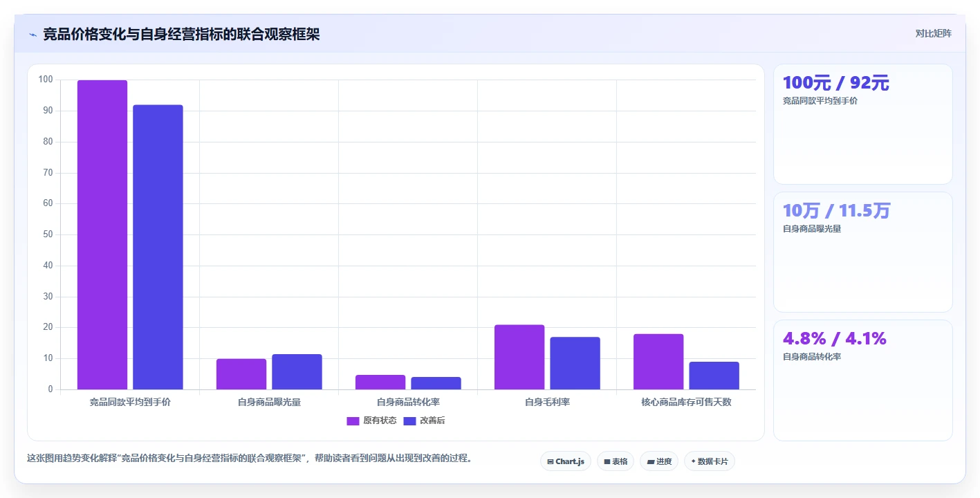This screenshot has height=498, width=980.
Task: Click the lightning icon beside the title
Action: tap(33, 35)
